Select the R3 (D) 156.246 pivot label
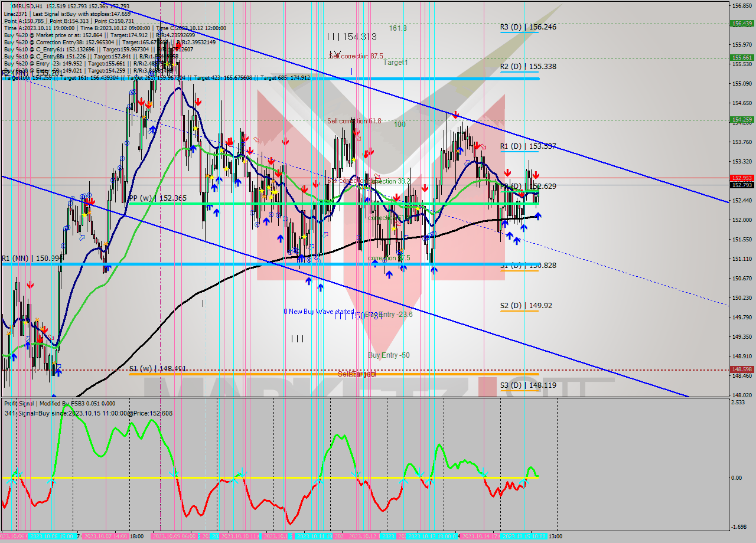This screenshot has width=756, height=543. point(527,27)
